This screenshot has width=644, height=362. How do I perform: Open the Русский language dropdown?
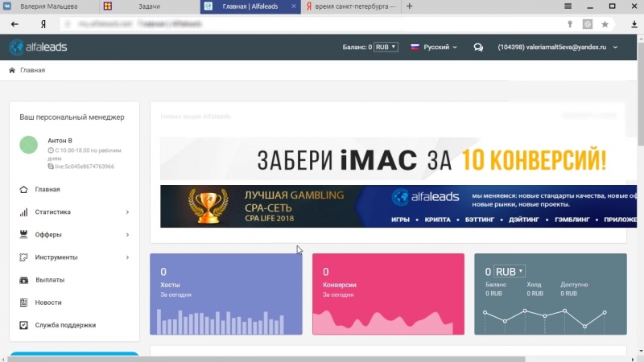click(435, 47)
